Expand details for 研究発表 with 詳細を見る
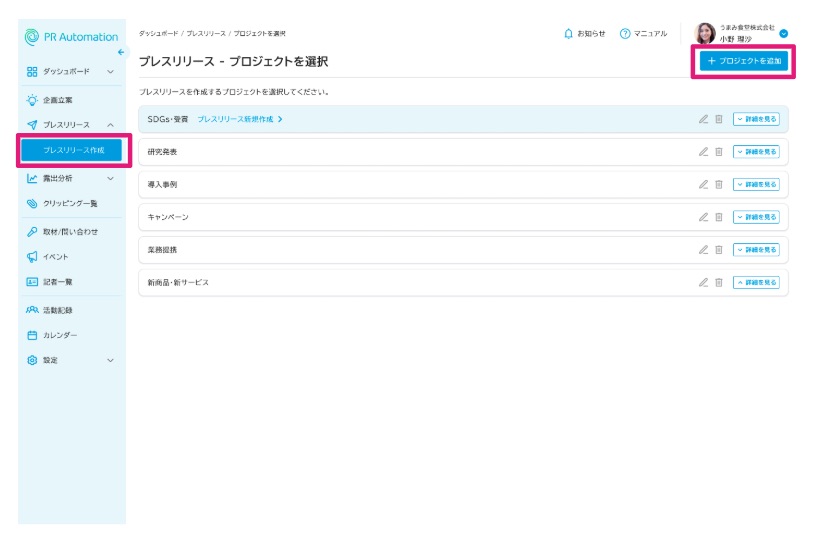This screenshot has width=828, height=541. click(x=755, y=152)
